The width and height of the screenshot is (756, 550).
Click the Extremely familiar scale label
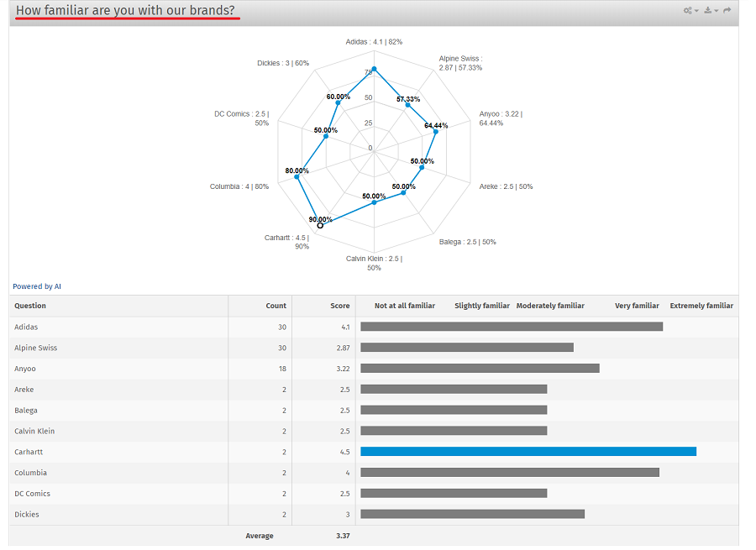tap(701, 306)
